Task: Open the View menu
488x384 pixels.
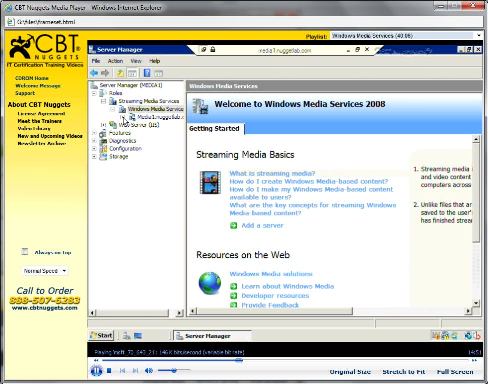Action: pos(136,61)
